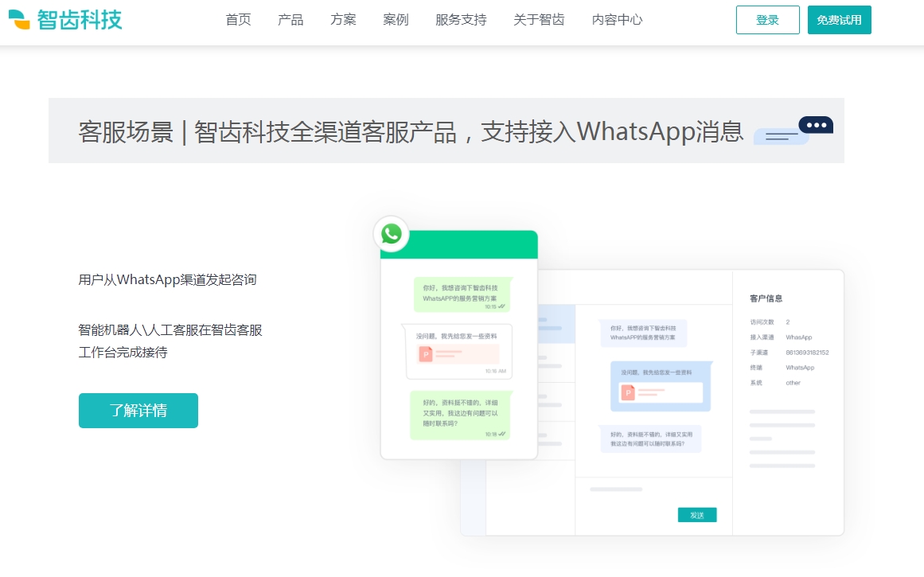
Task: Select 案例 in the navigation bar
Action: click(396, 20)
